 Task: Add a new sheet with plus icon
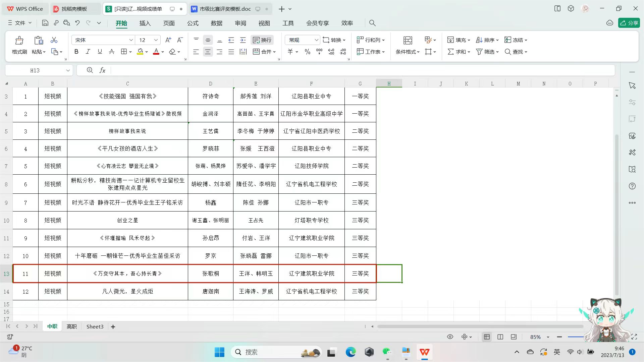tap(113, 327)
